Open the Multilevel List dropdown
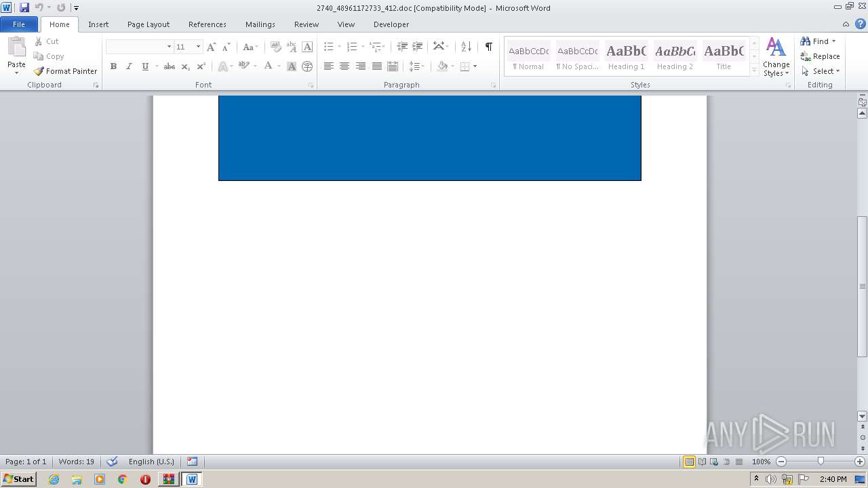Screen dimensions: 868x488 (384, 47)
